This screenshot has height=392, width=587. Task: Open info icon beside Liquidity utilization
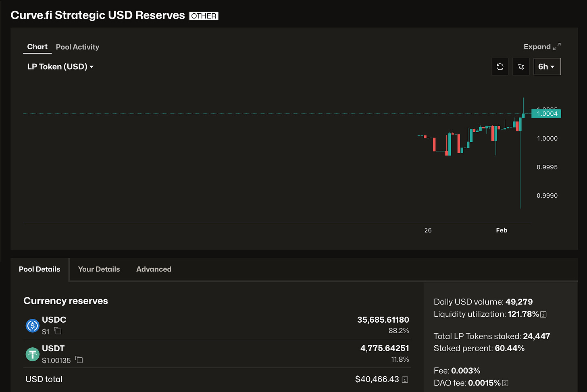point(543,314)
